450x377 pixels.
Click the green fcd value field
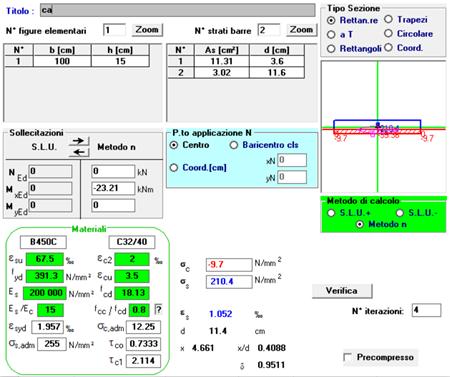[x=132, y=293]
